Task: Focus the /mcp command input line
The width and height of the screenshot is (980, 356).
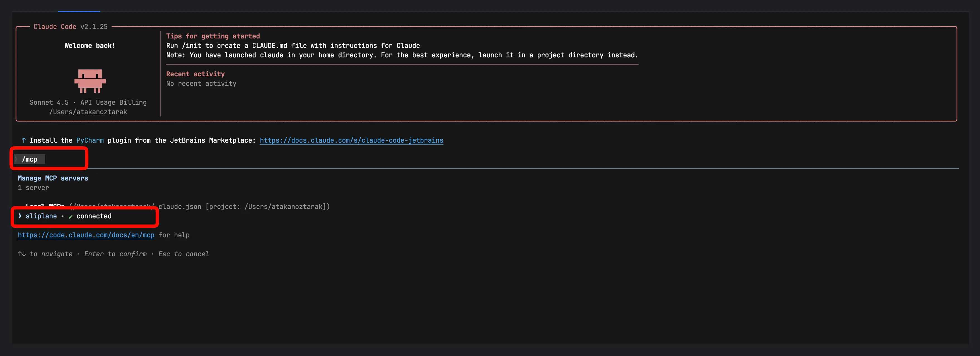Action: pos(30,159)
